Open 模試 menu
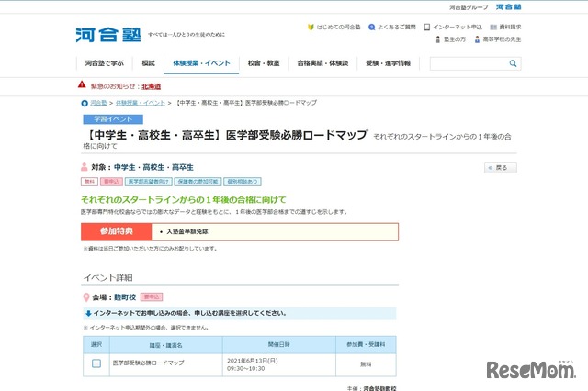The height and width of the screenshot is (391, 588). pyautogui.click(x=149, y=63)
